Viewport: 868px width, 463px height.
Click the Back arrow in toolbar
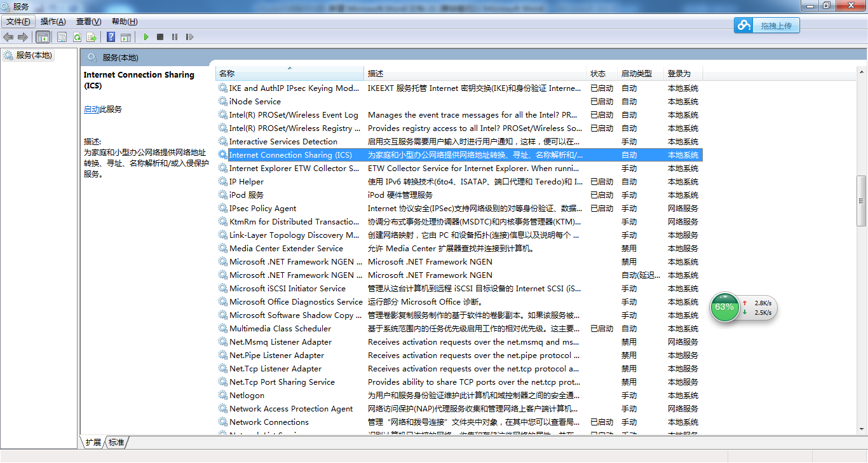point(8,38)
